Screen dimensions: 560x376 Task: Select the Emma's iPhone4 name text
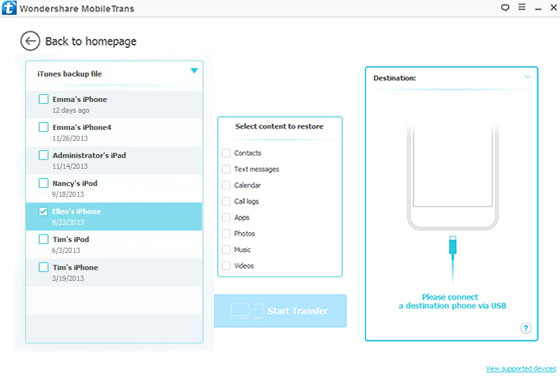(x=82, y=127)
